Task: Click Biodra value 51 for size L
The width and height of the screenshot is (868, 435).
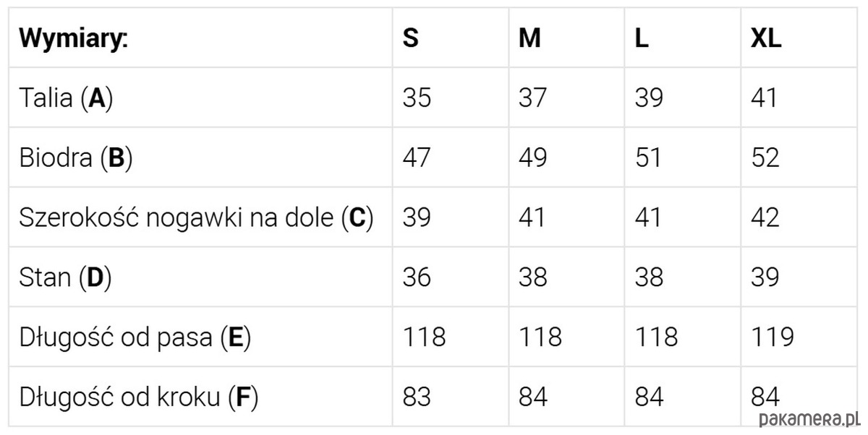Action: click(x=648, y=158)
